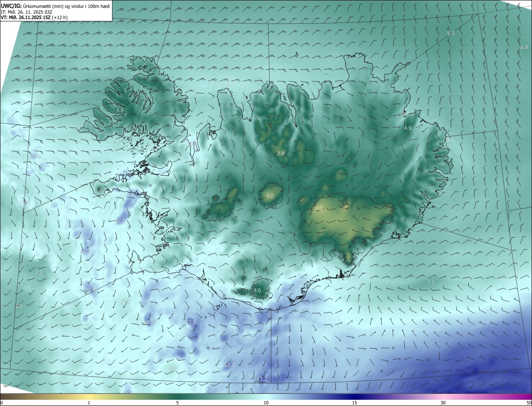The image size is (532, 406).
Task: Click the 6.8 value near the right edge
Action: point(524,47)
